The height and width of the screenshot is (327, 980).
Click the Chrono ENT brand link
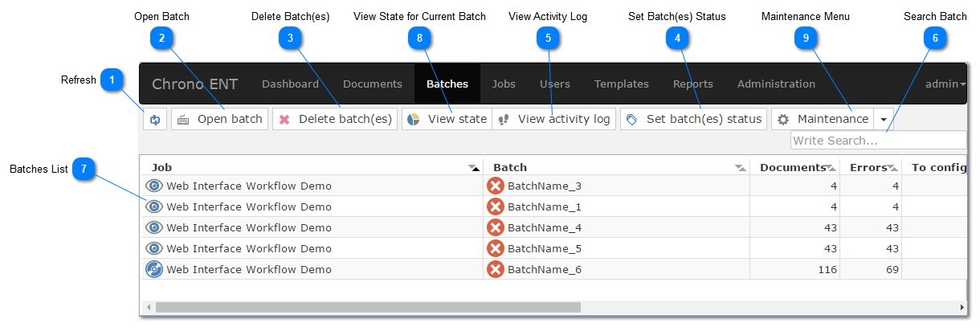[x=195, y=84]
